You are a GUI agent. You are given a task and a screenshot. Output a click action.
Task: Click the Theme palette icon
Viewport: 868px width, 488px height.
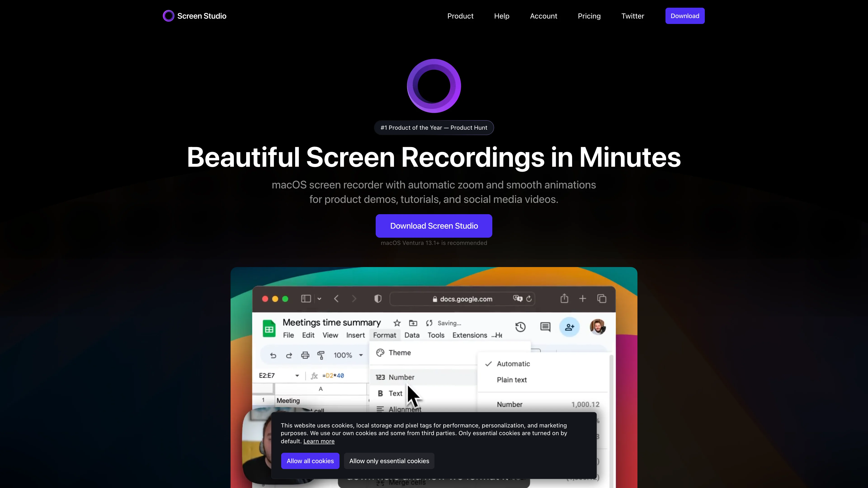(x=380, y=353)
